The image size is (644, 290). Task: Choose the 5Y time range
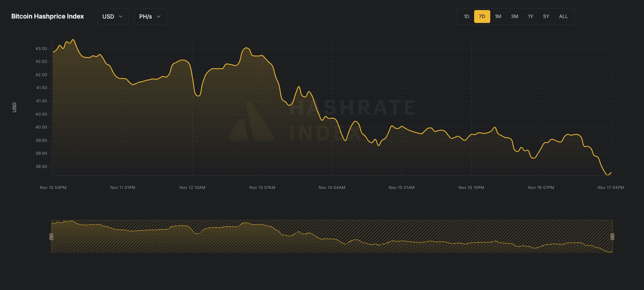[x=546, y=17]
